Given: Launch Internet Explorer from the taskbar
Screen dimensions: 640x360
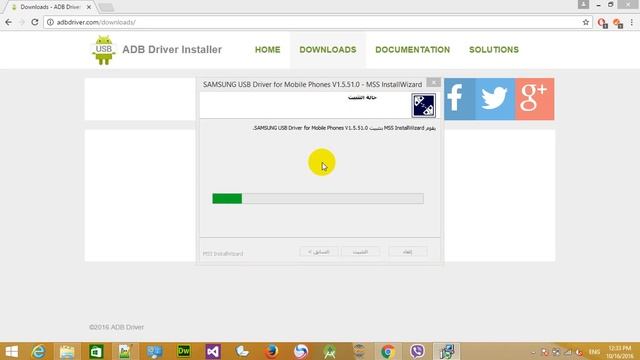Looking at the screenshot, I should [38, 351].
